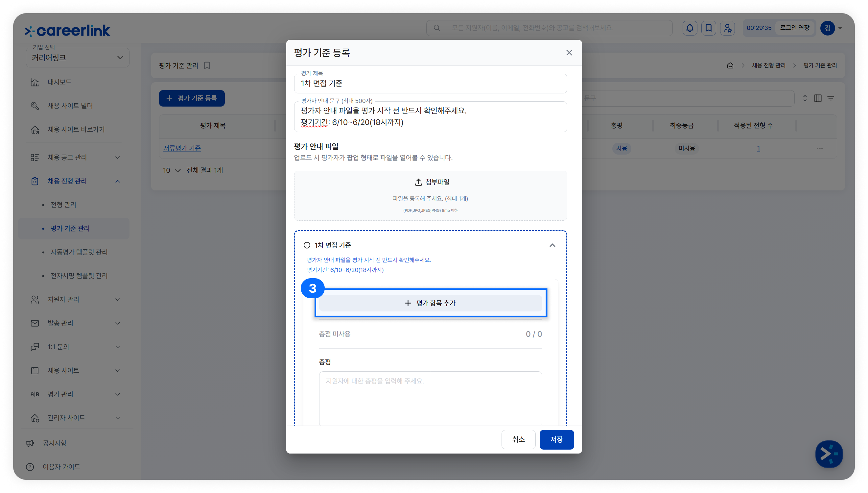868x493 pixels.
Task: Click the 평가 기준 등록 blue button
Action: point(192,98)
